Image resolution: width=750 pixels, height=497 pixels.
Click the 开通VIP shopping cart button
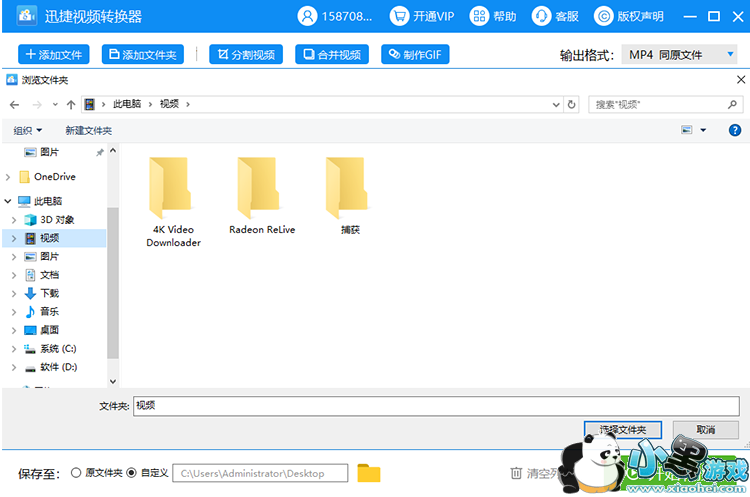point(421,17)
